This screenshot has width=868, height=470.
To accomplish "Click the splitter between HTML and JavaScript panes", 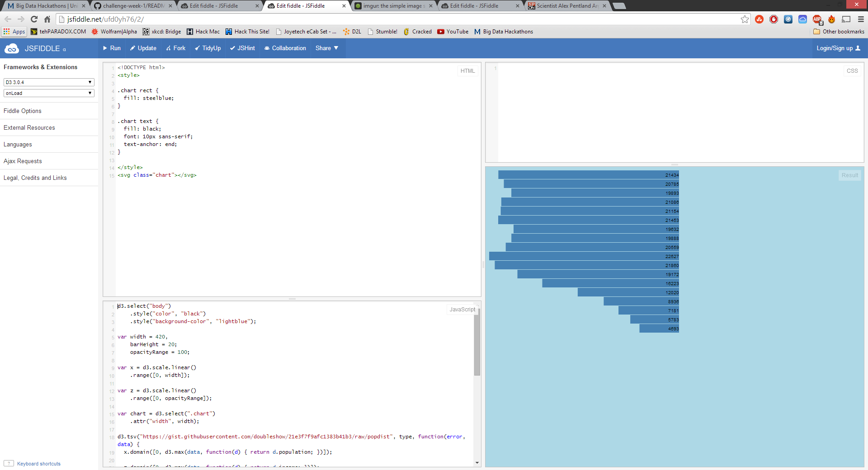I will 292,299.
